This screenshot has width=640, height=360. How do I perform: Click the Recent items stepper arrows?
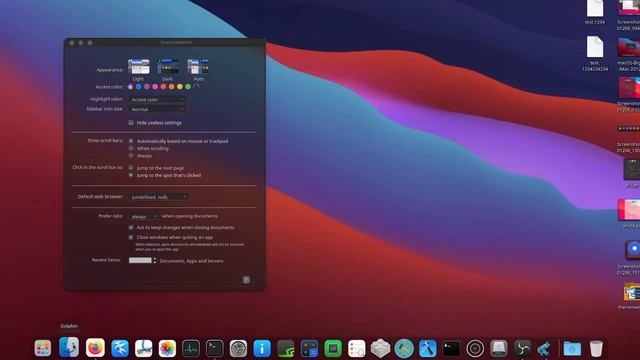(154, 260)
